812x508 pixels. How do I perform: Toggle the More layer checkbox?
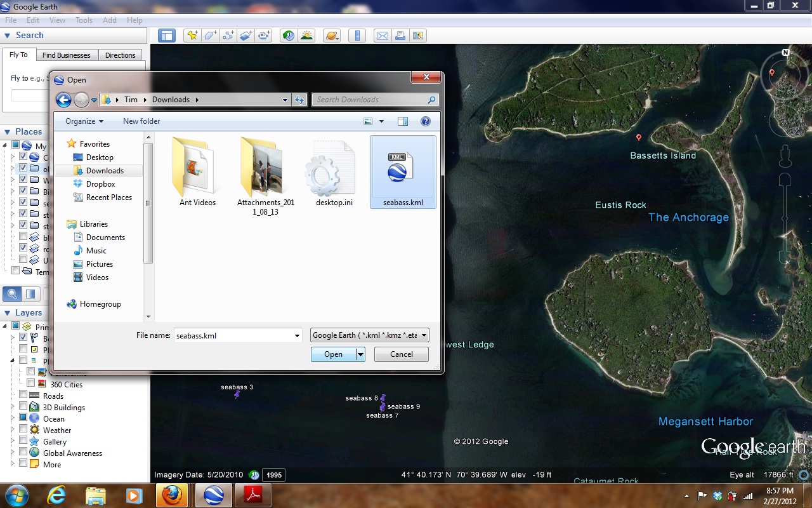[23, 464]
